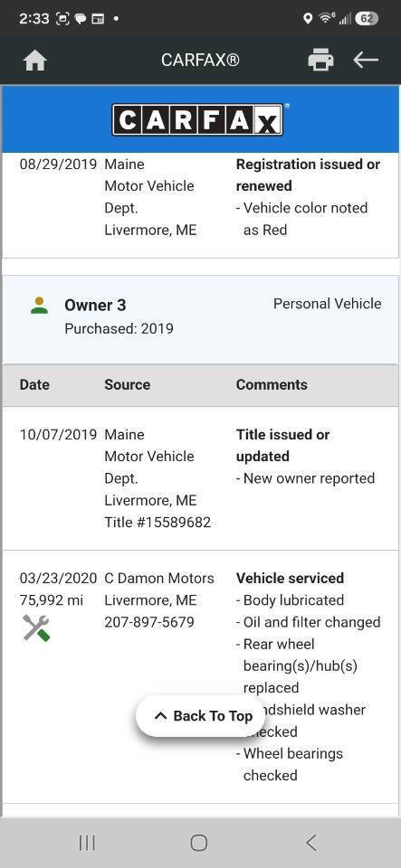Tap the home icon in header
This screenshot has height=868, width=401.
34,61
